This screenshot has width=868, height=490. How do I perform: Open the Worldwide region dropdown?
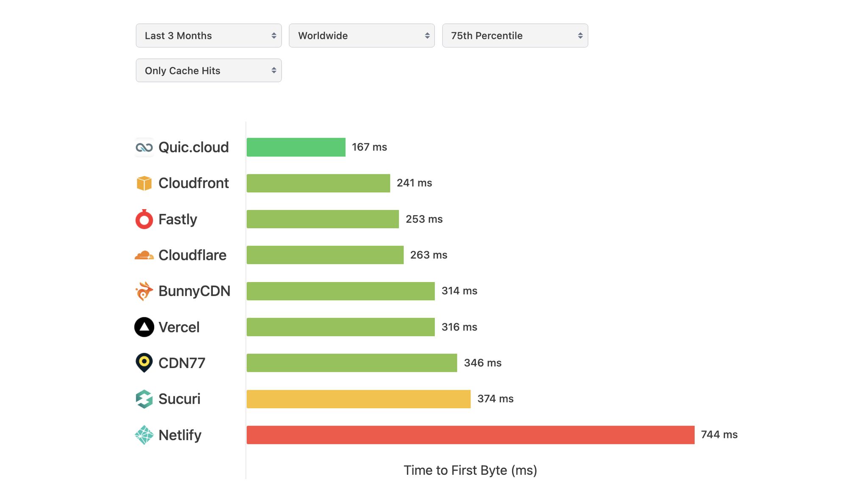pyautogui.click(x=362, y=36)
